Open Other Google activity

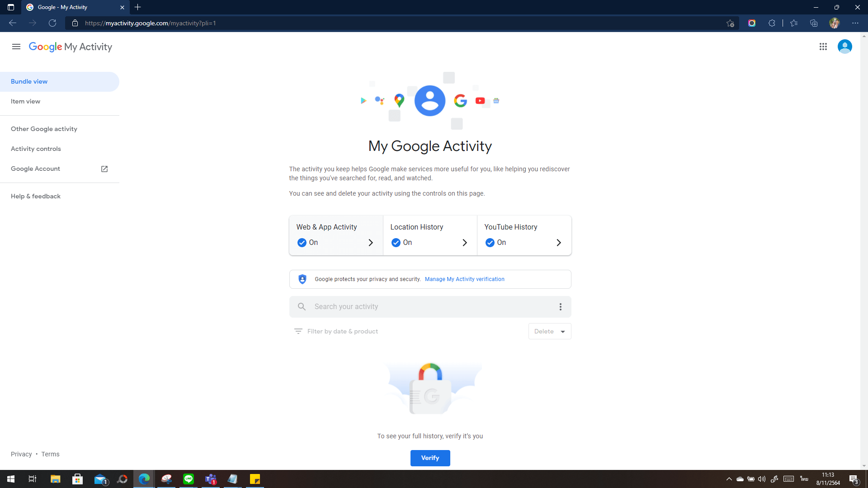coord(60,129)
